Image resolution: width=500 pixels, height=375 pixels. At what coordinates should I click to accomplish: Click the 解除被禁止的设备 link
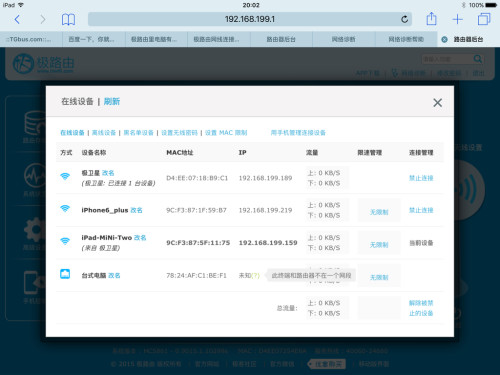(x=421, y=308)
